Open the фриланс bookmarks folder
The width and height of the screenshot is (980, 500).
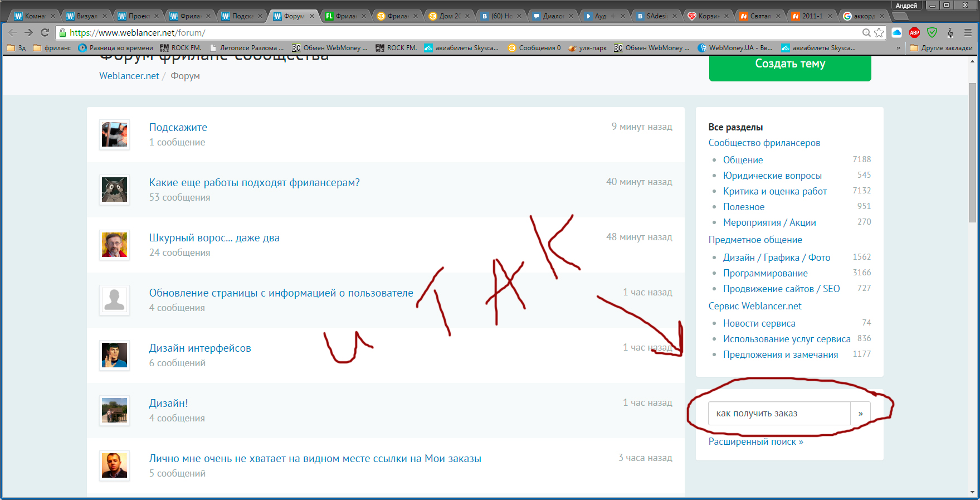click(x=52, y=48)
